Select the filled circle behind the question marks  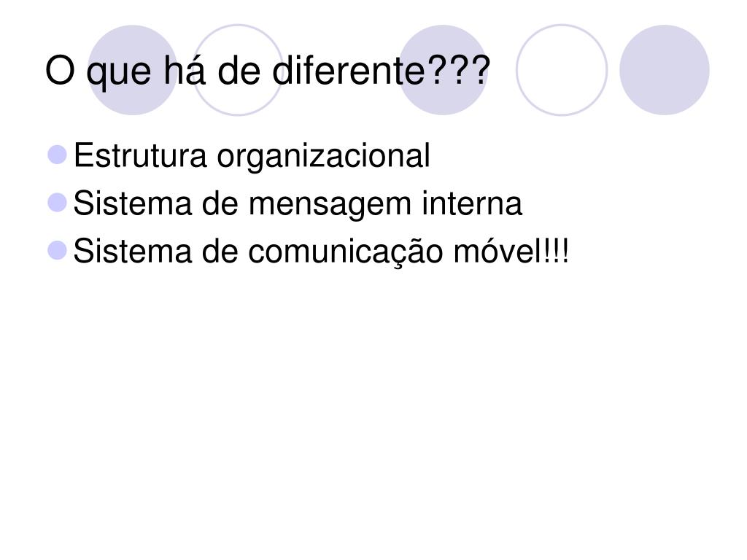443,70
